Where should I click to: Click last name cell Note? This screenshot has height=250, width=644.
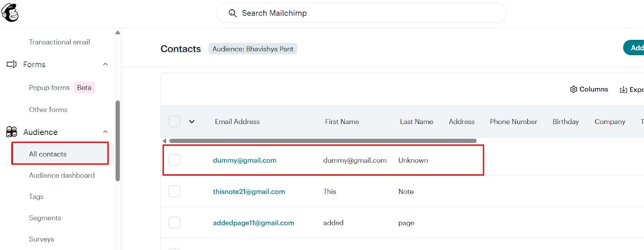[x=406, y=192]
